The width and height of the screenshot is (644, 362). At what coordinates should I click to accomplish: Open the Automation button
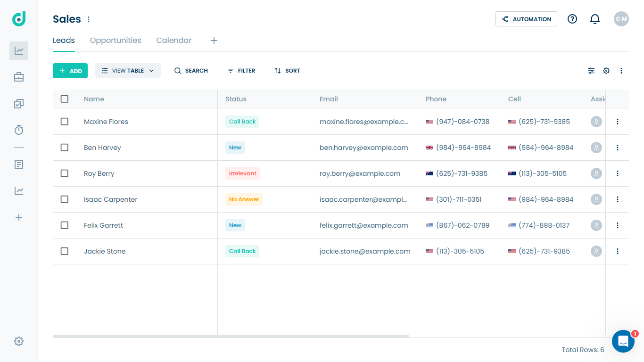[x=526, y=19]
